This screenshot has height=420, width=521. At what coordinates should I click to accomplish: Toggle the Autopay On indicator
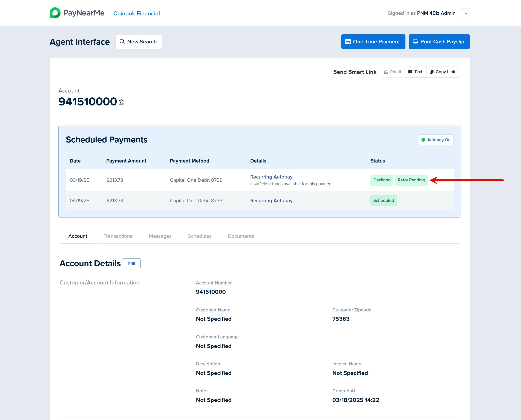[x=436, y=140]
